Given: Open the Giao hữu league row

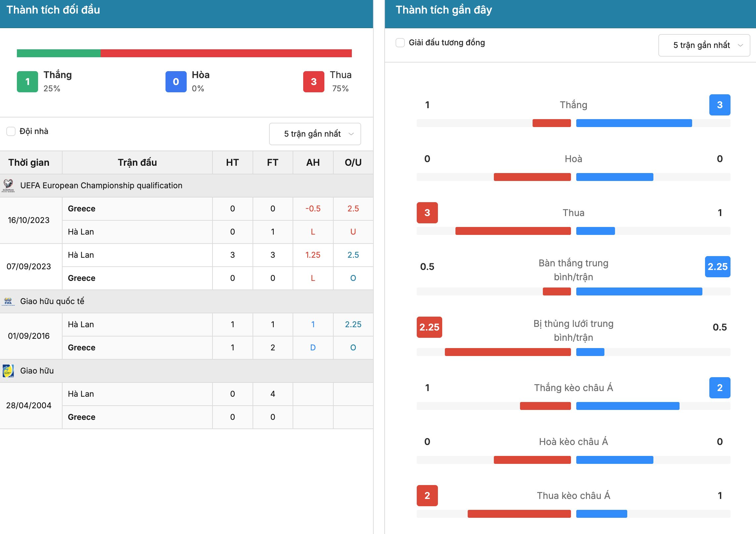Looking at the screenshot, I should pos(186,371).
